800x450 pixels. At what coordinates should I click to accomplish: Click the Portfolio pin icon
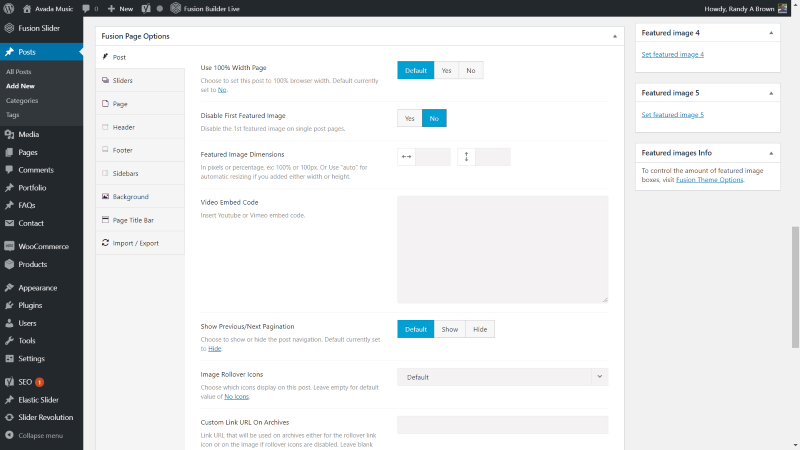[9, 187]
